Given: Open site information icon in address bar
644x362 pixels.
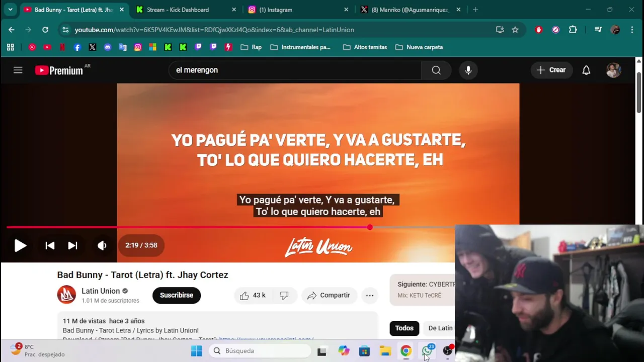Looking at the screenshot, I should 65,30.
